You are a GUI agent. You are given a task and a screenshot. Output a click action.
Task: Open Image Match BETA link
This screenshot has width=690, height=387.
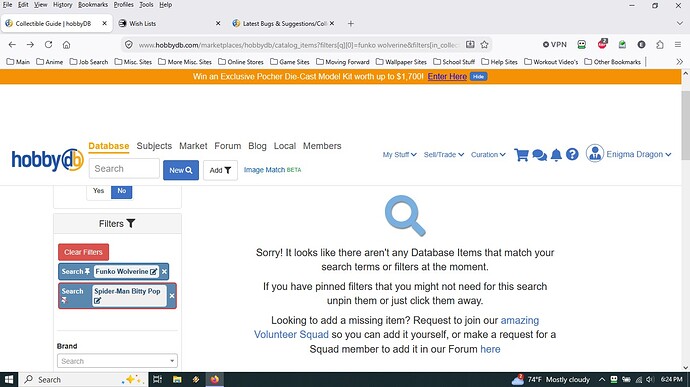coord(272,170)
